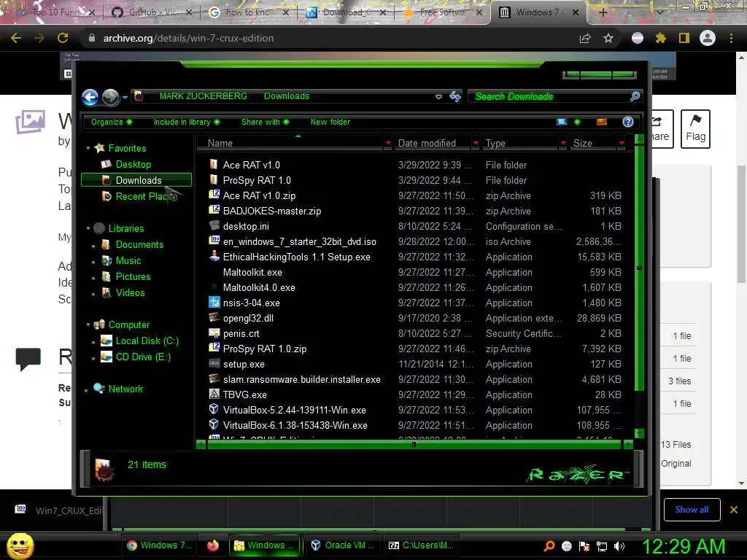Image resolution: width=747 pixels, height=560 pixels.
Task: Select the nsis-3-04.exe icon
Action: [214, 303]
